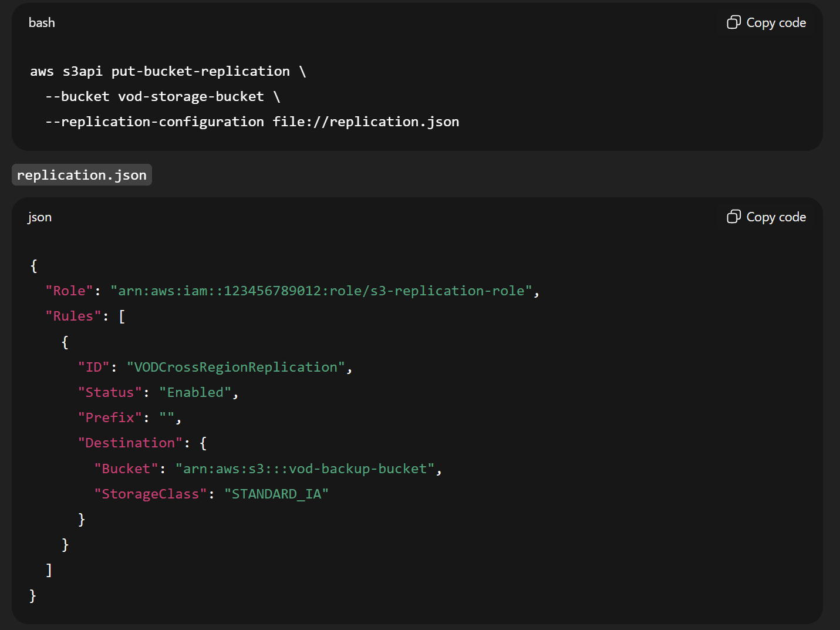Click the vod-backup-bucket ARN value

(x=305, y=469)
